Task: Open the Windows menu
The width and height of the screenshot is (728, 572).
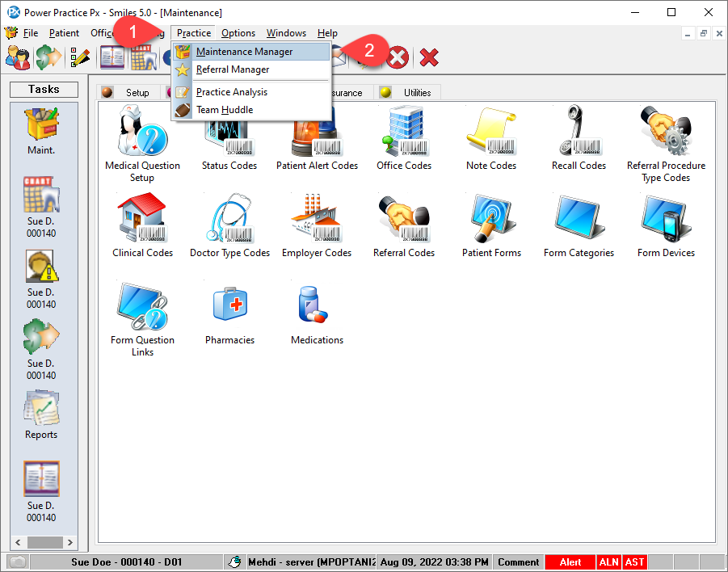Action: point(286,33)
